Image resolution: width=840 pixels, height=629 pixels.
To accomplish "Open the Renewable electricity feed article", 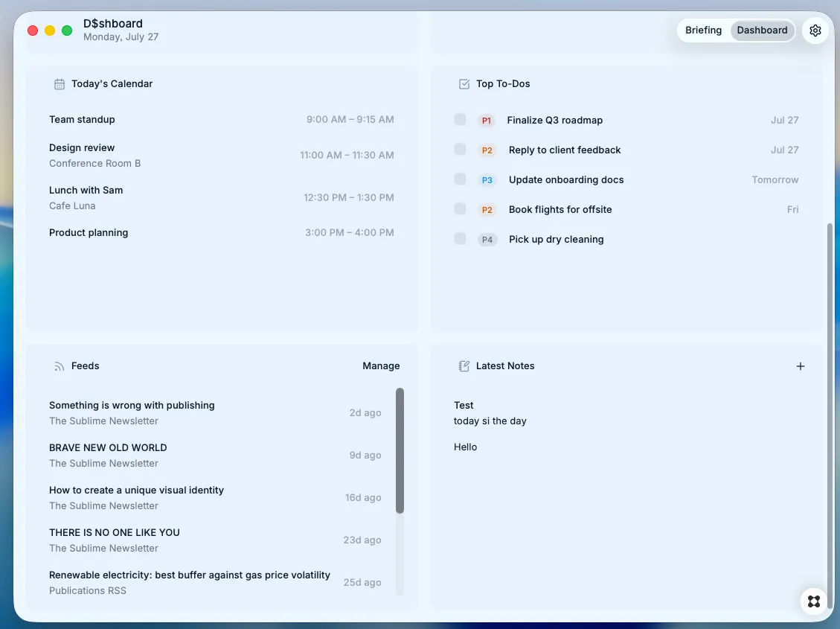I will [x=215, y=582].
